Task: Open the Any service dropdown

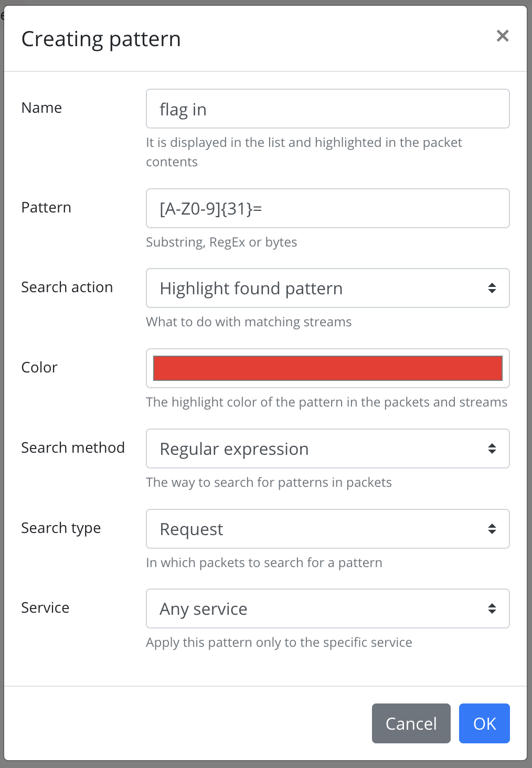Action: coord(328,609)
